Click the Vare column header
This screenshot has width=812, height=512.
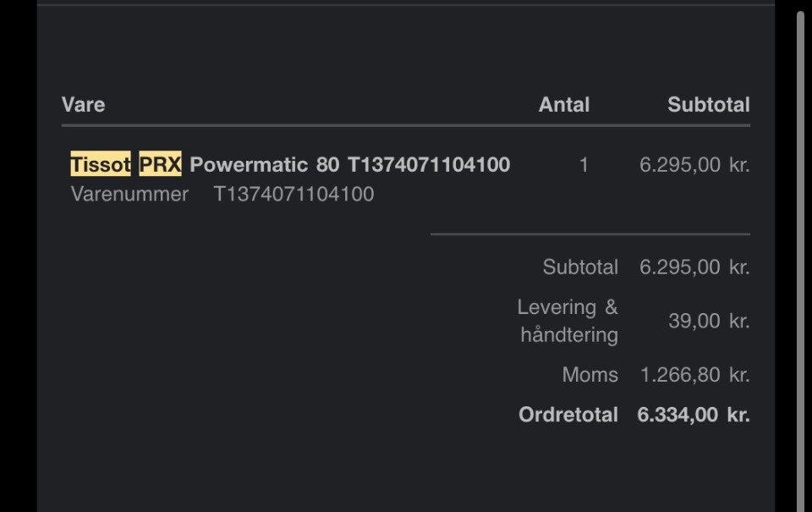click(83, 105)
